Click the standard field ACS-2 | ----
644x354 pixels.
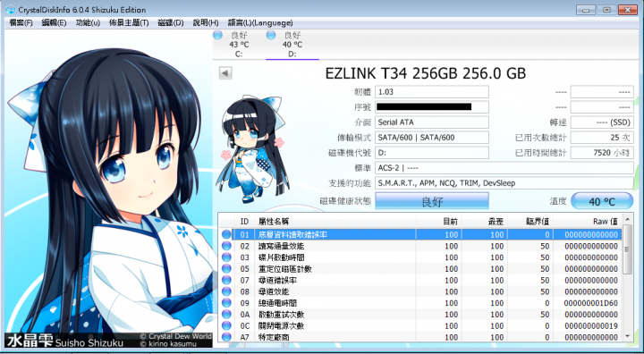pyautogui.click(x=504, y=167)
